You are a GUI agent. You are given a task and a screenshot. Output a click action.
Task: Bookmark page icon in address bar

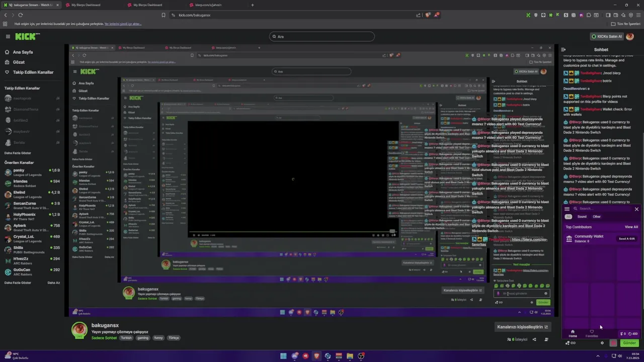pyautogui.click(x=164, y=15)
